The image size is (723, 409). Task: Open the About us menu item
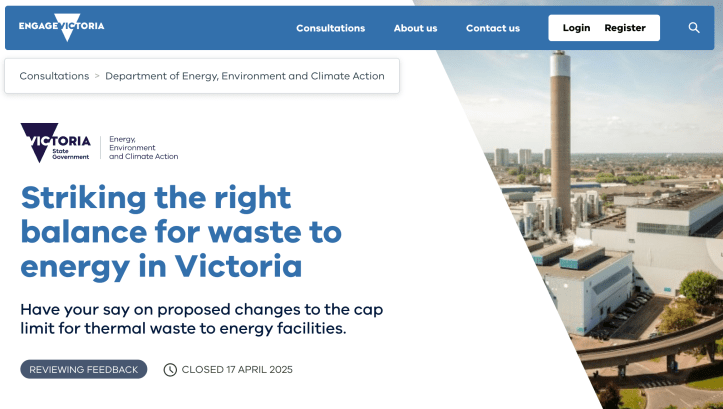pos(415,28)
